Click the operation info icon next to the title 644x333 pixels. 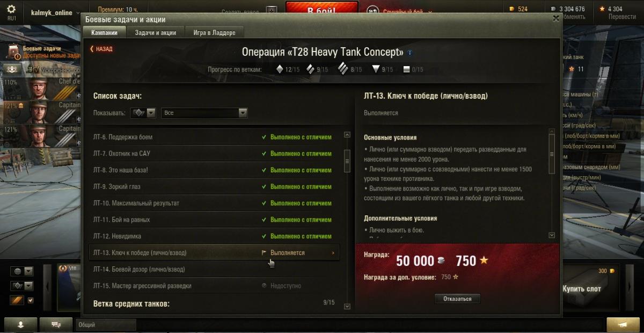(x=410, y=53)
